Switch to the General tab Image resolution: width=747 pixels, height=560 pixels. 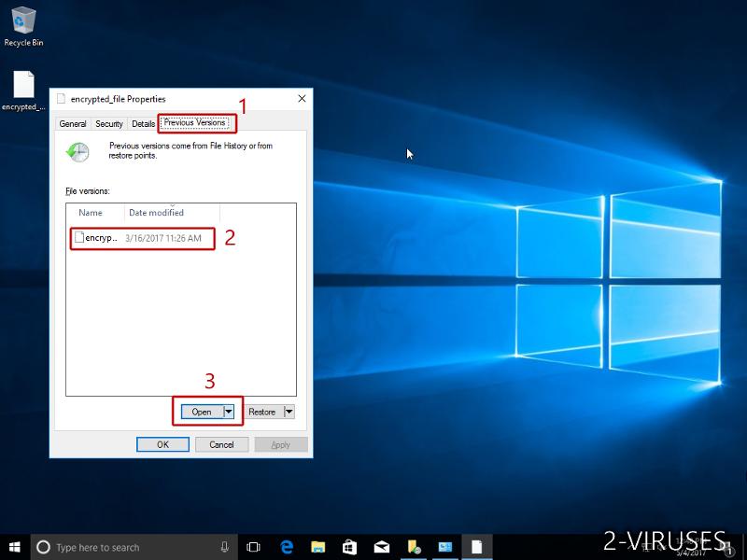(x=73, y=123)
